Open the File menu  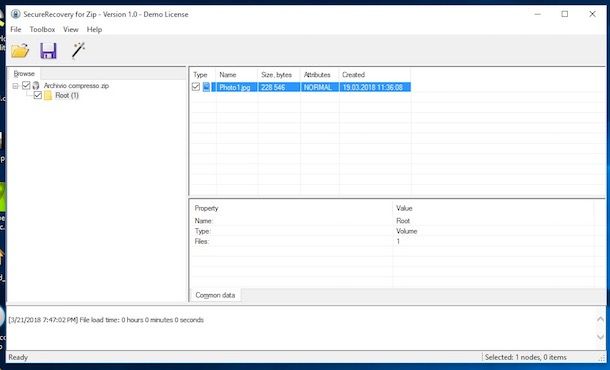click(x=16, y=30)
